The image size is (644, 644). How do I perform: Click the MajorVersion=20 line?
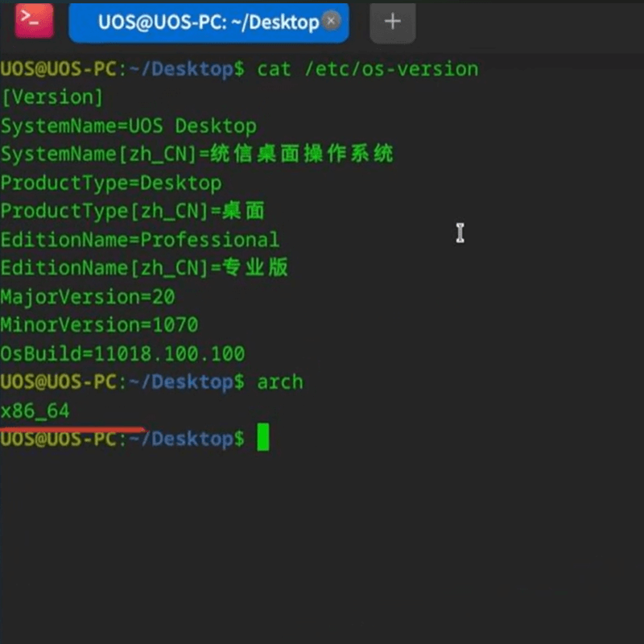(x=88, y=297)
